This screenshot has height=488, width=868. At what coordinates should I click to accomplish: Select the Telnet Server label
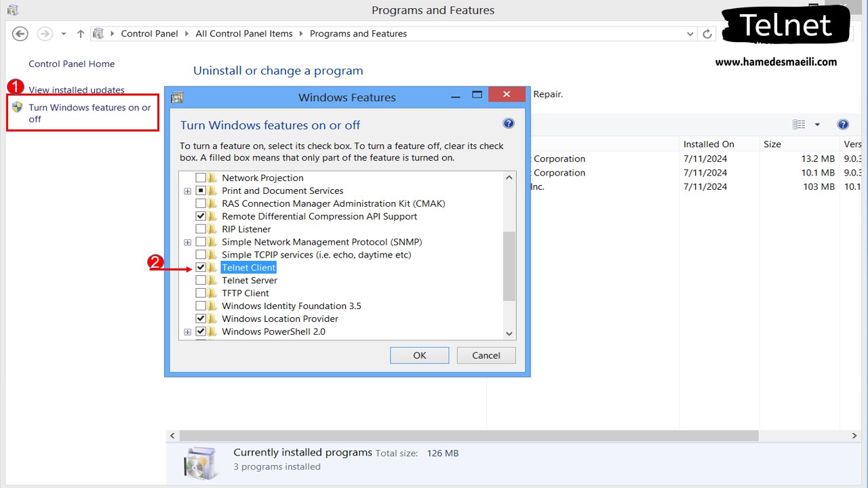click(x=250, y=280)
